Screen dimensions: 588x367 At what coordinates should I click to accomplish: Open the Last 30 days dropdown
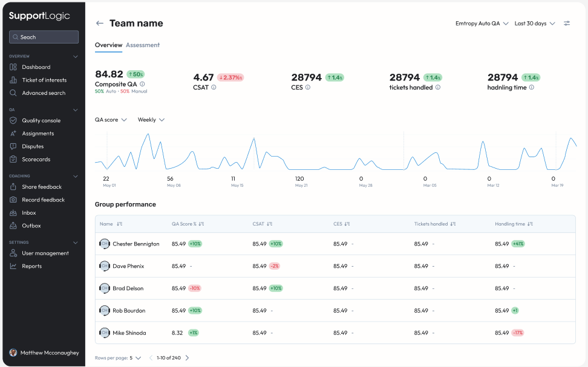point(535,23)
